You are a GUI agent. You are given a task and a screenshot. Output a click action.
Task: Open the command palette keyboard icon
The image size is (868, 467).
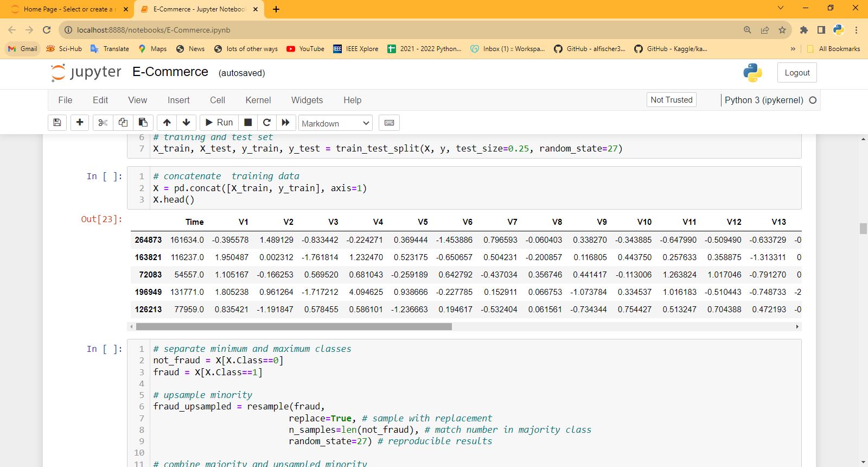point(389,123)
